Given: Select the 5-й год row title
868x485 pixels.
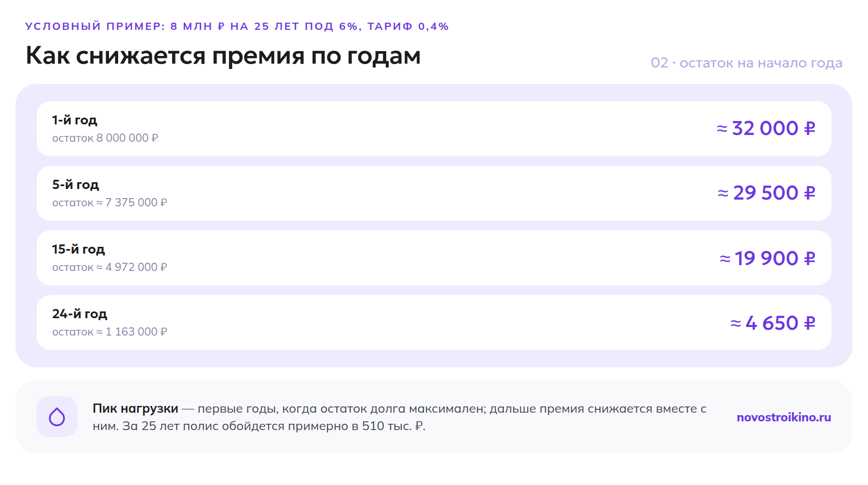Looking at the screenshot, I should click(76, 185).
